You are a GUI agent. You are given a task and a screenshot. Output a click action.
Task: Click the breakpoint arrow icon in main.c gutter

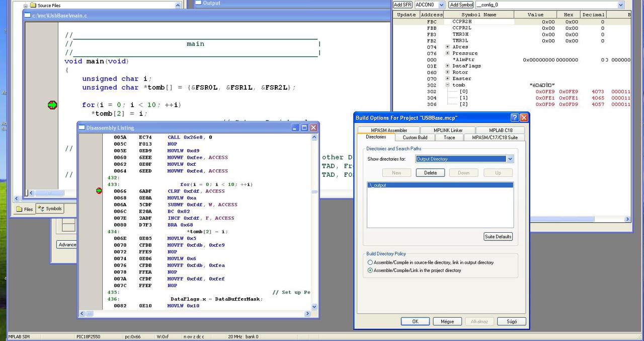coord(52,105)
